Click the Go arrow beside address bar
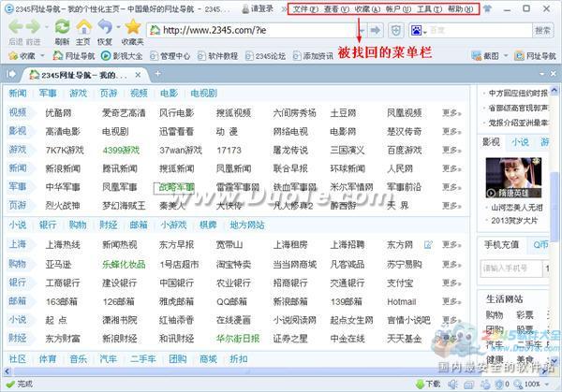This screenshot has width=562, height=392. point(376,31)
